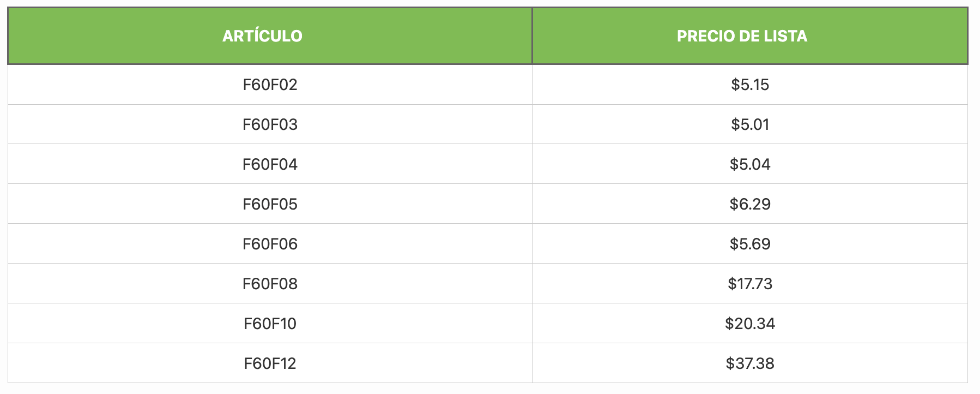Screen dimensions: 980x394
Task: Choose the $17.73 list price
Action: click(x=750, y=284)
